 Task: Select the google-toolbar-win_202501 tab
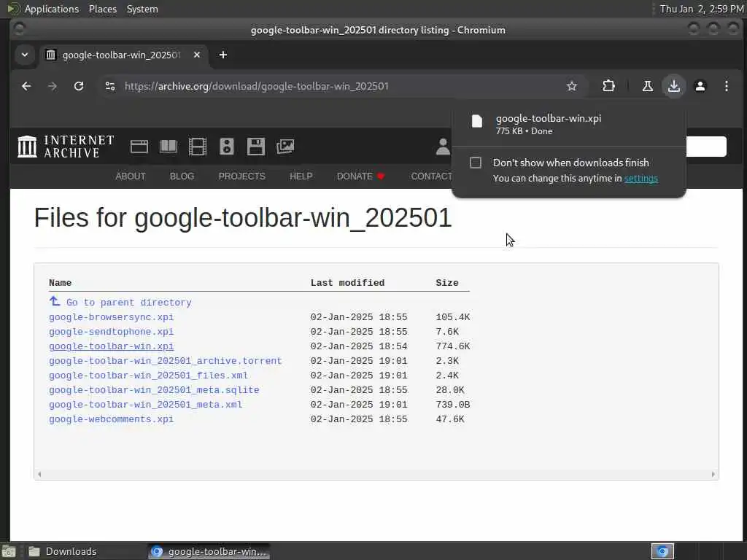click(122, 55)
